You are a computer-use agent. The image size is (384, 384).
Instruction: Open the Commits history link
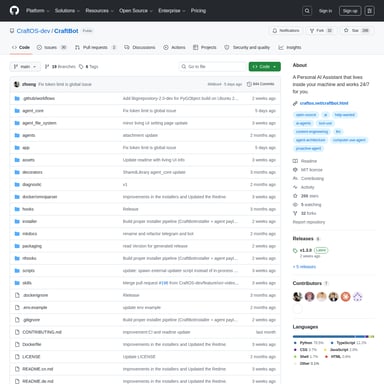[x=260, y=84]
